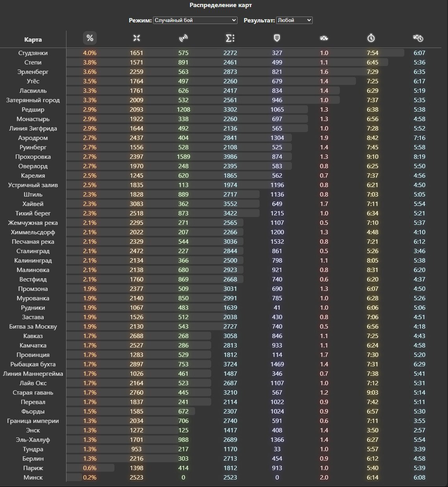The image size is (448, 487).
Task: Click the Париж percentage bar
Action: [x=90, y=468]
